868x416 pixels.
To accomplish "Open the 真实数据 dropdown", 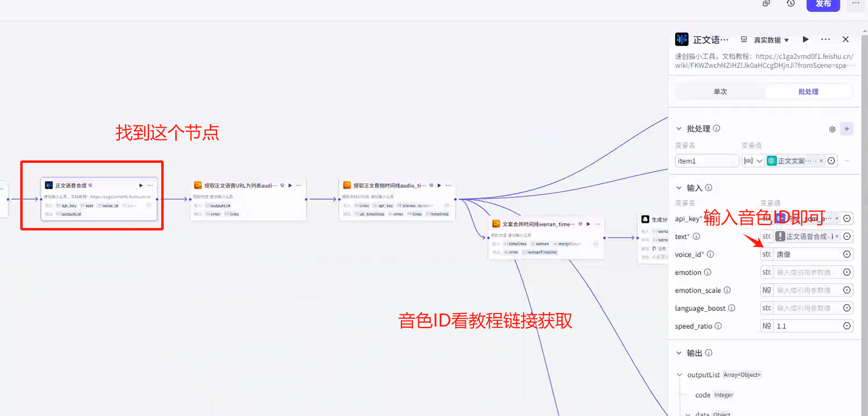I will tap(770, 40).
